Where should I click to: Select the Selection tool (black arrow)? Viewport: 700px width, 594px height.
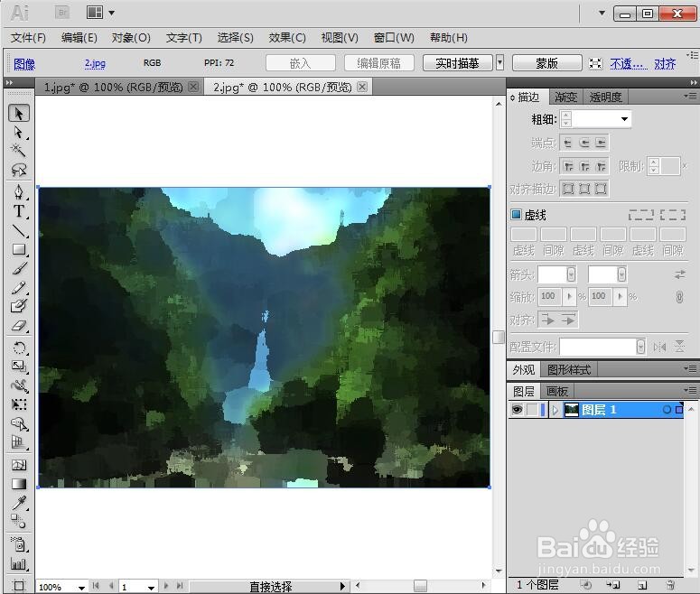tap(19, 114)
